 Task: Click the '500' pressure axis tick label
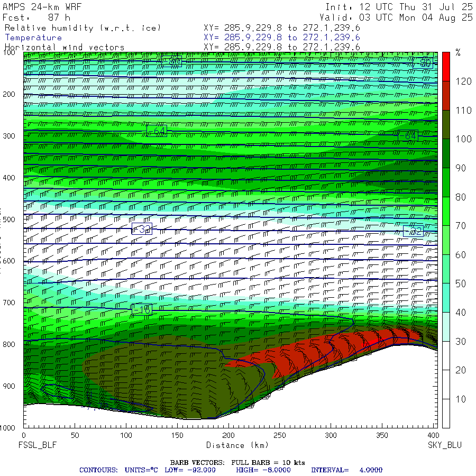(x=9, y=219)
